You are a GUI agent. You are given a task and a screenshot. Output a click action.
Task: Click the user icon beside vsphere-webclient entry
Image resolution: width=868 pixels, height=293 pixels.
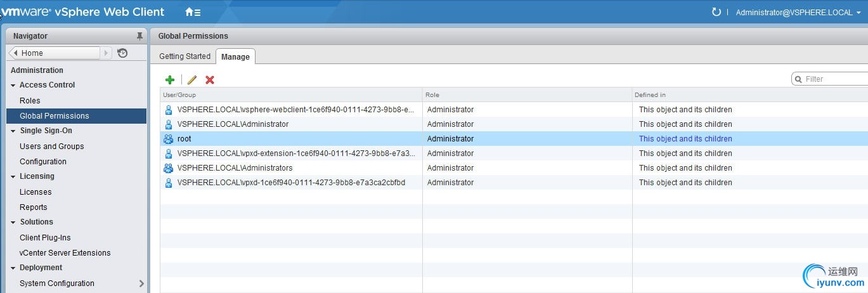(169, 110)
